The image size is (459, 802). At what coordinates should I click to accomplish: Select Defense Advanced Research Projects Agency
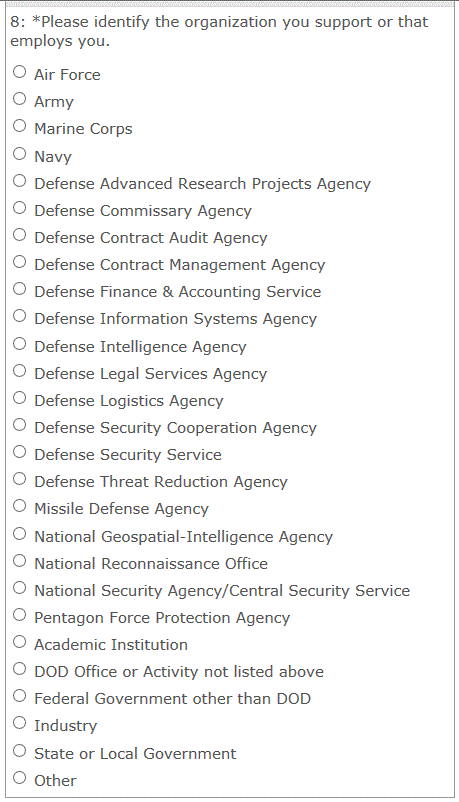point(19,181)
